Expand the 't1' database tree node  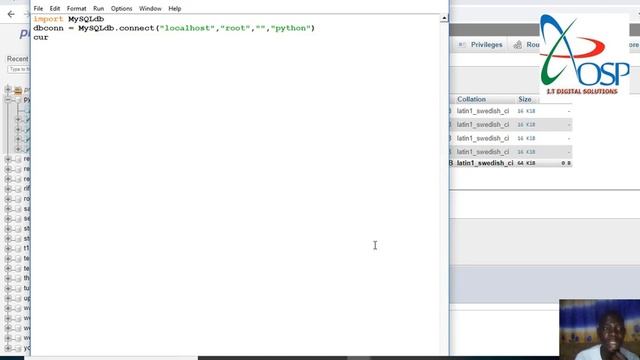(8, 248)
